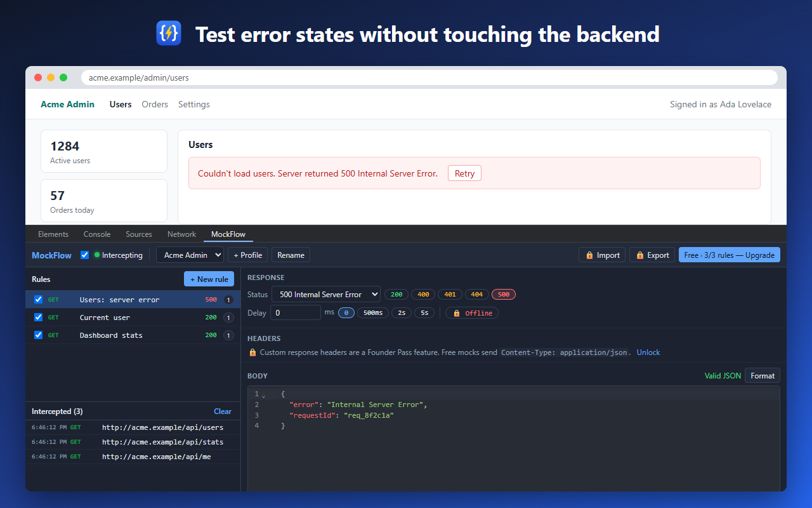Viewport: 812px width, 508px height.
Task: Uncheck the Dashboard stats rule checkbox
Action: (38, 335)
